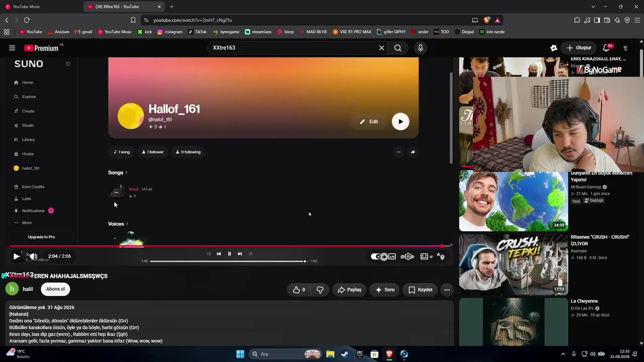Clear the XXtre163 search text
This screenshot has width=644, height=362.
(381, 48)
